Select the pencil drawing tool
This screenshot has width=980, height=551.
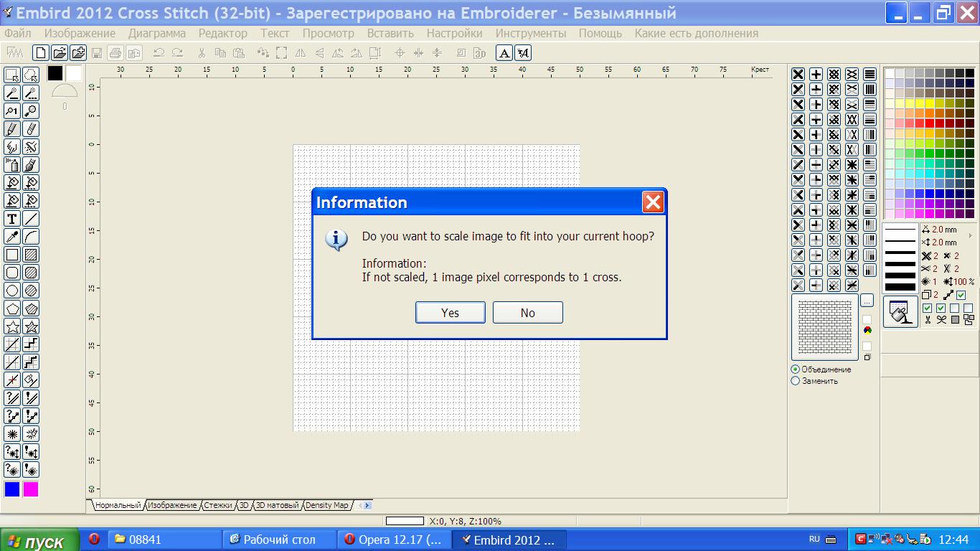click(x=12, y=129)
